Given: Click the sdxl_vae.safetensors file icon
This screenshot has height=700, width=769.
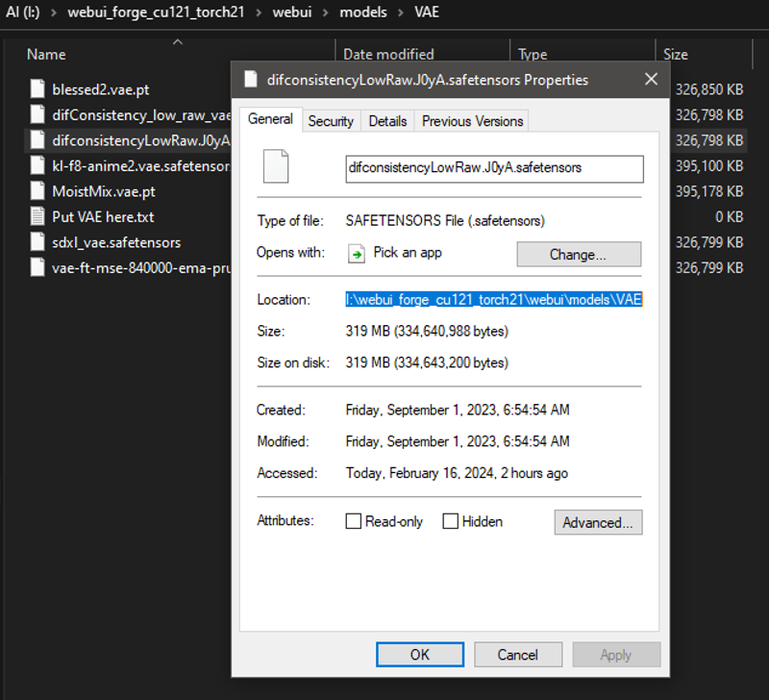Looking at the screenshot, I should [x=37, y=242].
